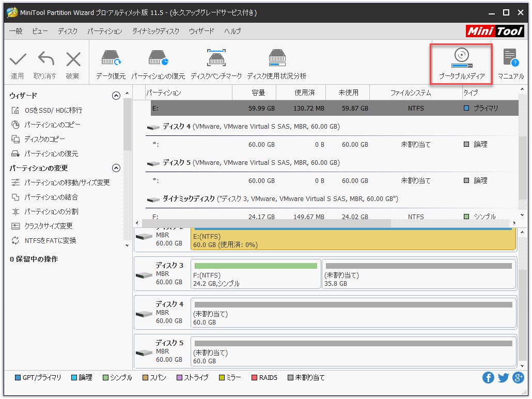Sort by 未使用 column header
This screenshot has width=532, height=399.
tap(348, 93)
